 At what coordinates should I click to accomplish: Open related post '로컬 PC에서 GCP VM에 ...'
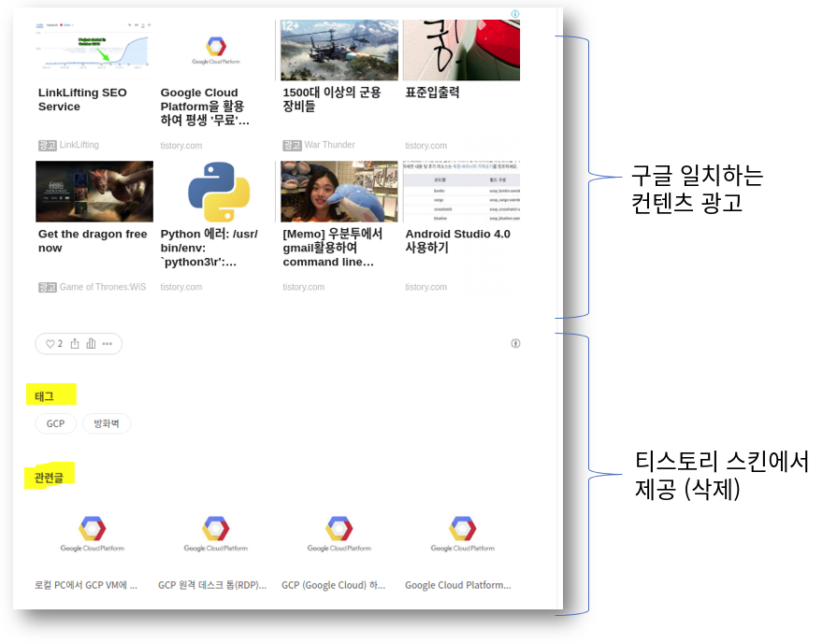(86, 585)
